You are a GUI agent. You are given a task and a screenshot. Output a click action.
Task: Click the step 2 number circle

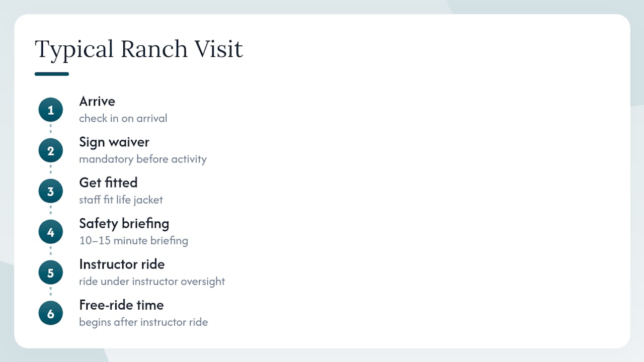(x=50, y=150)
